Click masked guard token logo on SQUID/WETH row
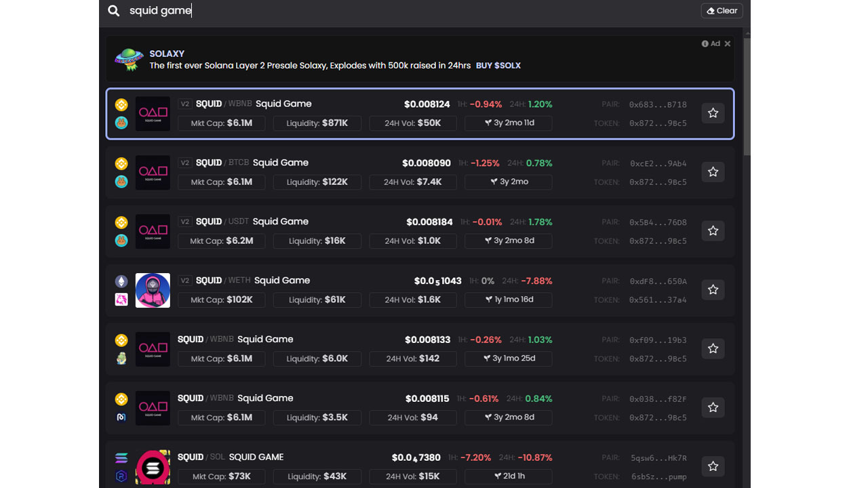 [x=153, y=290]
